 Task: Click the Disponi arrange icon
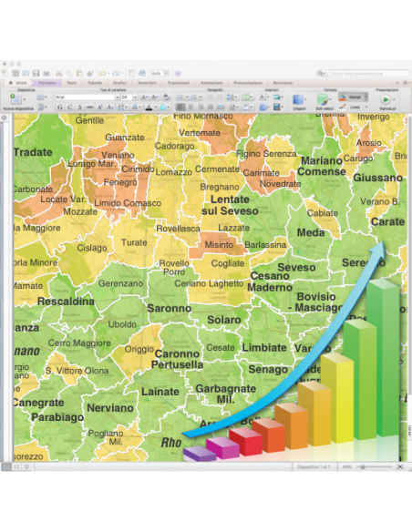[x=298, y=100]
